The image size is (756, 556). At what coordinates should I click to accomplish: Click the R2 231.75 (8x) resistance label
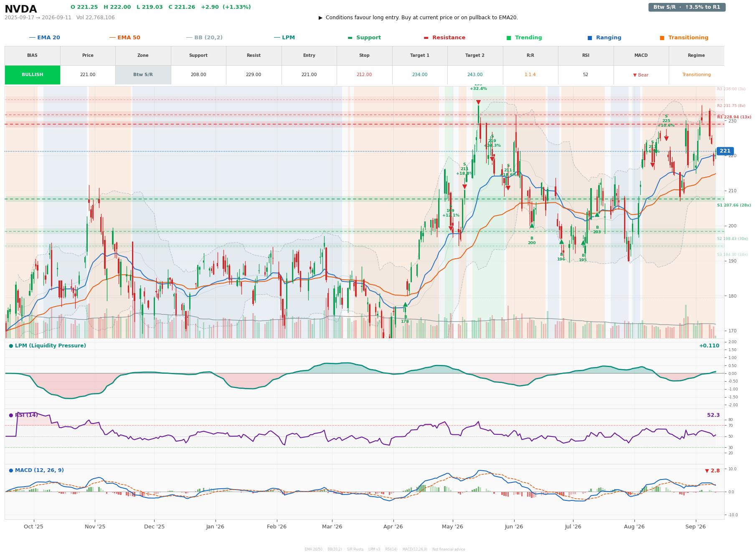coord(731,106)
